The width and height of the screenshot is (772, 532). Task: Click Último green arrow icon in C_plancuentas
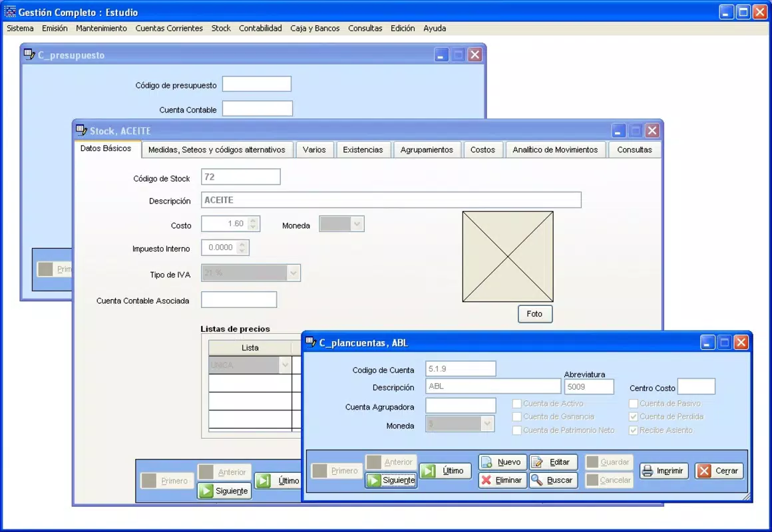pyautogui.click(x=428, y=471)
